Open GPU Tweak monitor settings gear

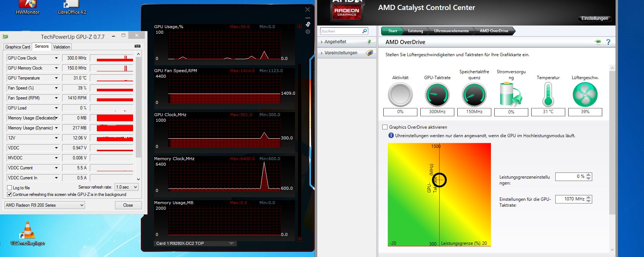[x=308, y=32]
